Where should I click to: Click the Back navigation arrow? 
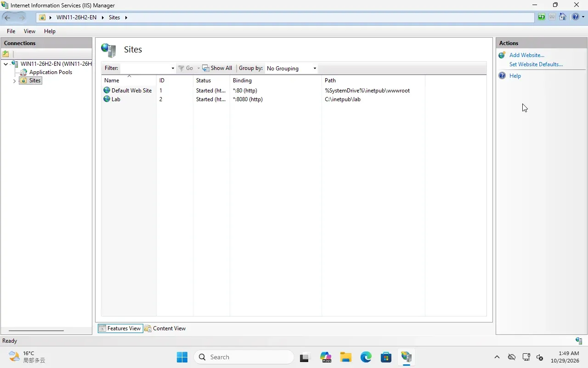(x=7, y=17)
